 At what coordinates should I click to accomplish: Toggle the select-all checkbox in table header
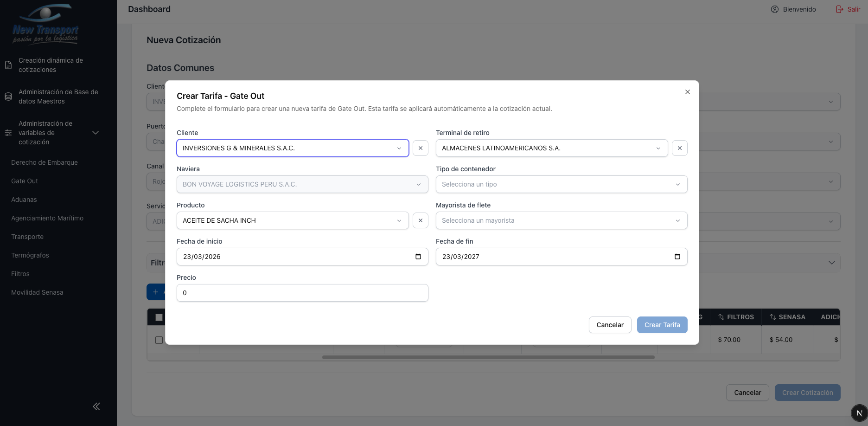click(159, 317)
